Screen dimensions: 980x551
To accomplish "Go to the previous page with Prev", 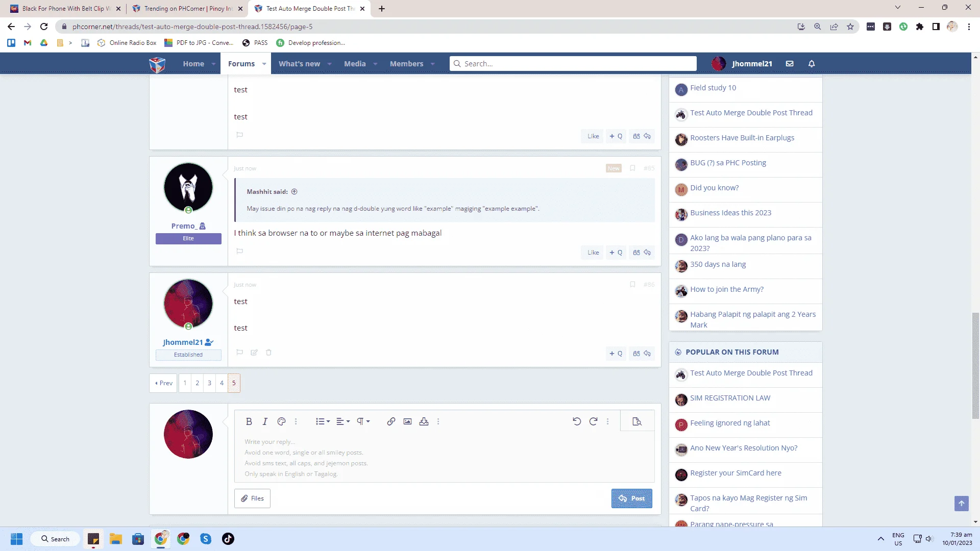I will tap(163, 383).
